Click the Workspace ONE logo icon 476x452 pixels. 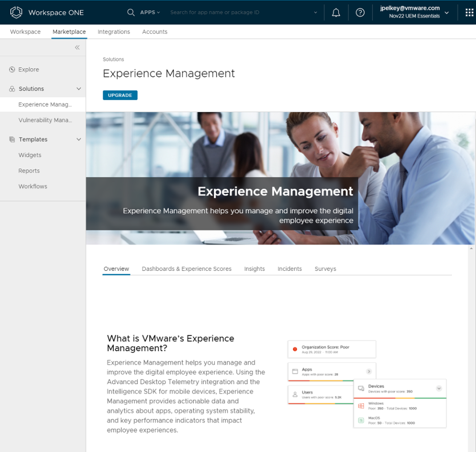[x=16, y=13]
